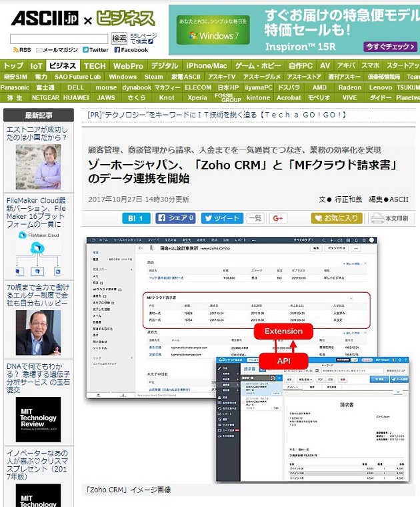Click the author name 行正和義
The image size is (420, 507).
(x=348, y=199)
